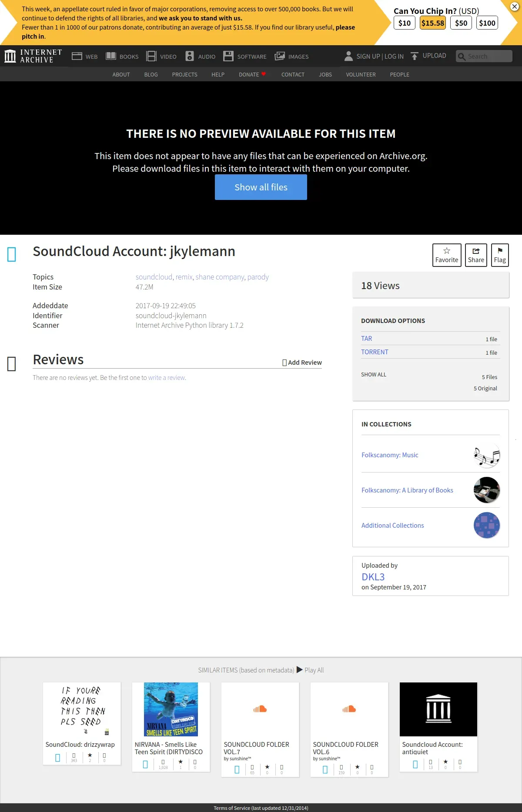Screen dimensions: 522x812
Task: Click the user avatar icon
Action: (348, 56)
